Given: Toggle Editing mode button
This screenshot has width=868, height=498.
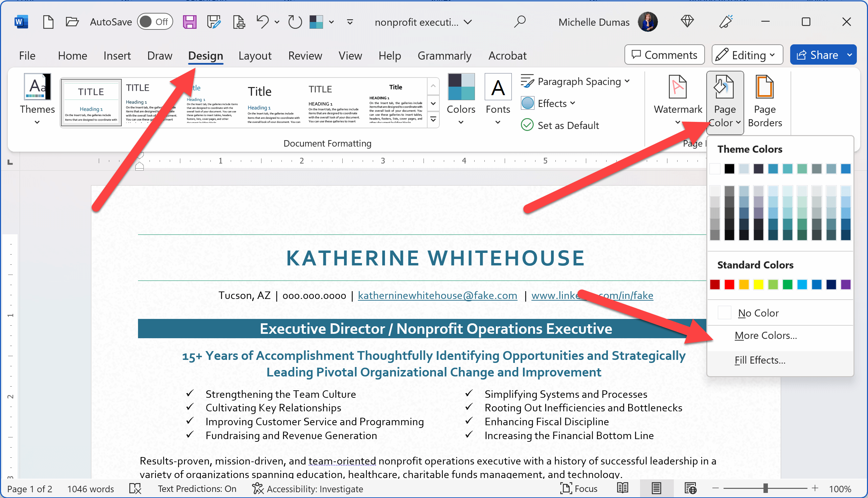Looking at the screenshot, I should (x=745, y=55).
